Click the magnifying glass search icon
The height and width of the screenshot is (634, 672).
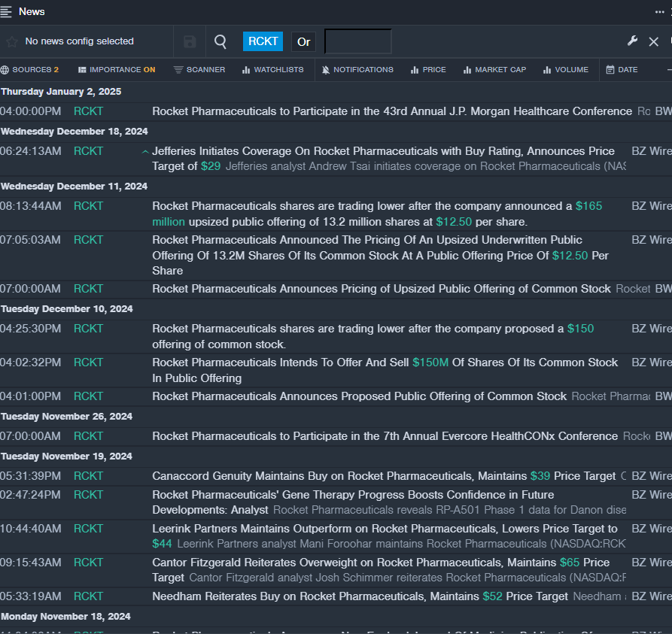click(220, 42)
